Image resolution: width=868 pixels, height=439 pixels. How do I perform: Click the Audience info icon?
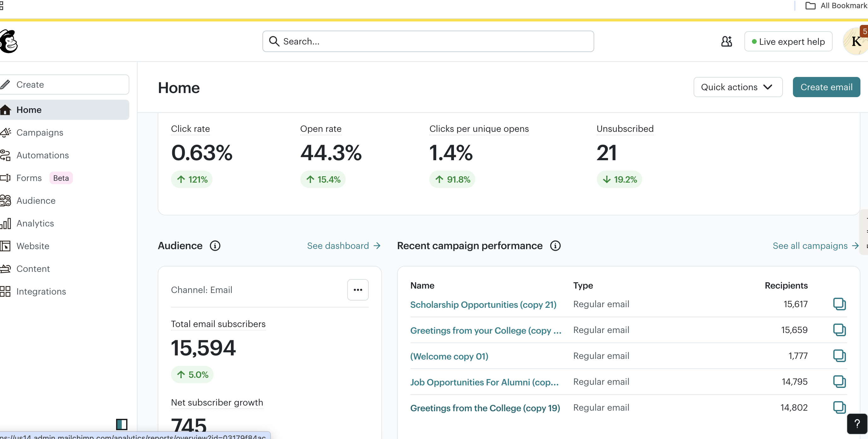[x=215, y=246]
